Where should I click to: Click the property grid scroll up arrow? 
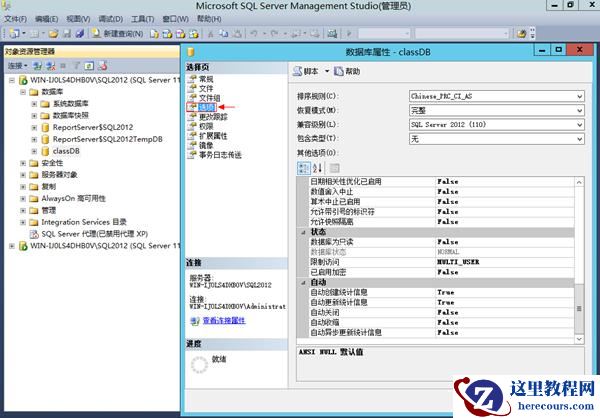579,182
